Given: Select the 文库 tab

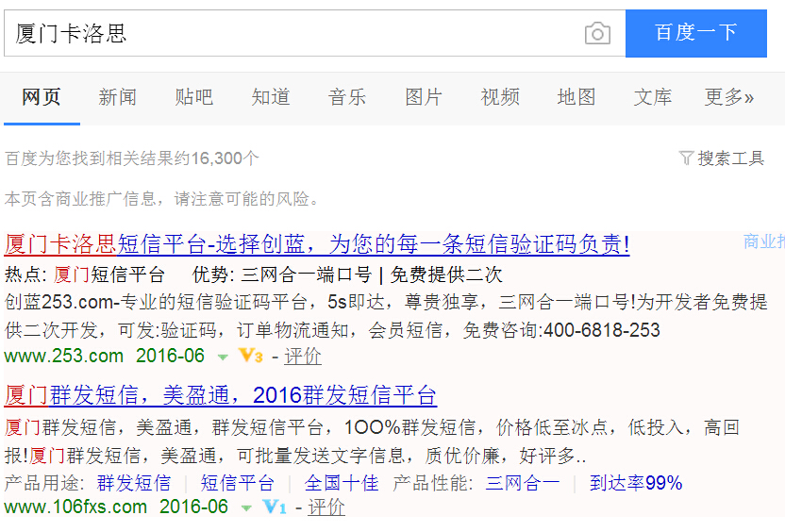Looking at the screenshot, I should click(653, 97).
